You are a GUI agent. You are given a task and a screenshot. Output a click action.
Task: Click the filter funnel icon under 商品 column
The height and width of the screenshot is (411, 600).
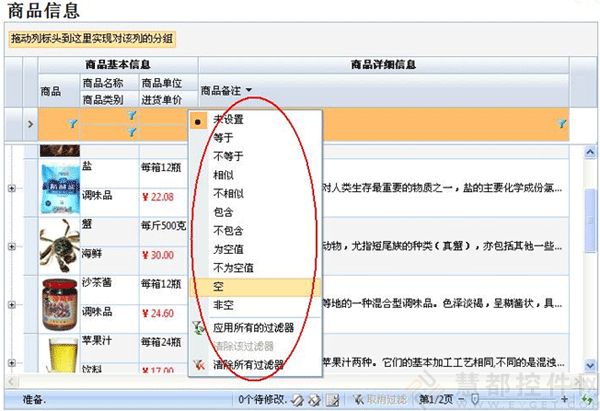coord(72,123)
